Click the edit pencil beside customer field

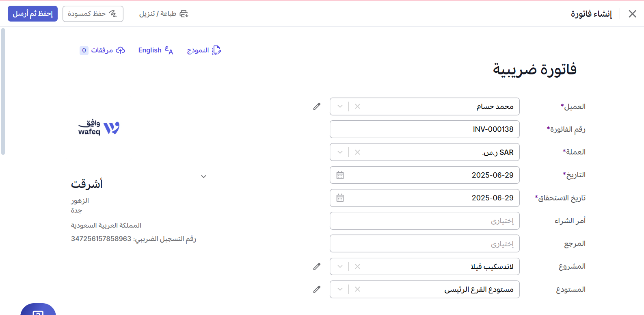[x=317, y=106]
